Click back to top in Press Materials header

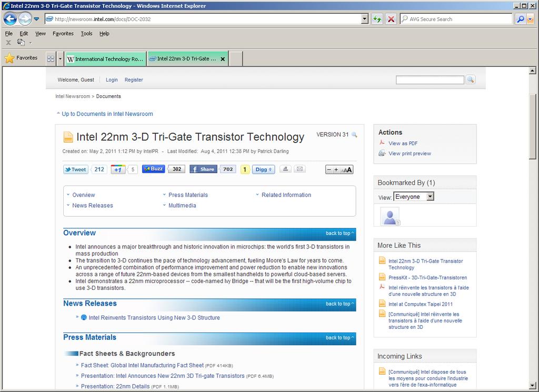(340, 338)
